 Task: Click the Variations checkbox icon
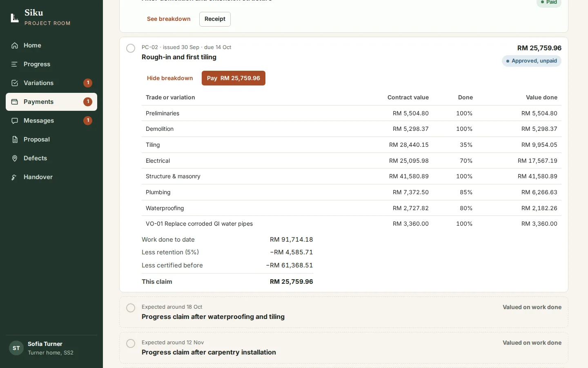15,83
